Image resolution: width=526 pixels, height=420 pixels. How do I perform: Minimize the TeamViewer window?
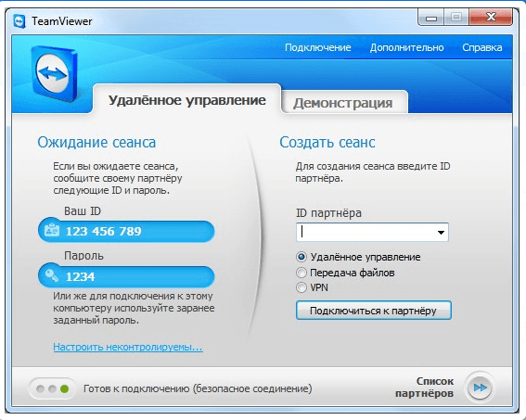point(431,18)
